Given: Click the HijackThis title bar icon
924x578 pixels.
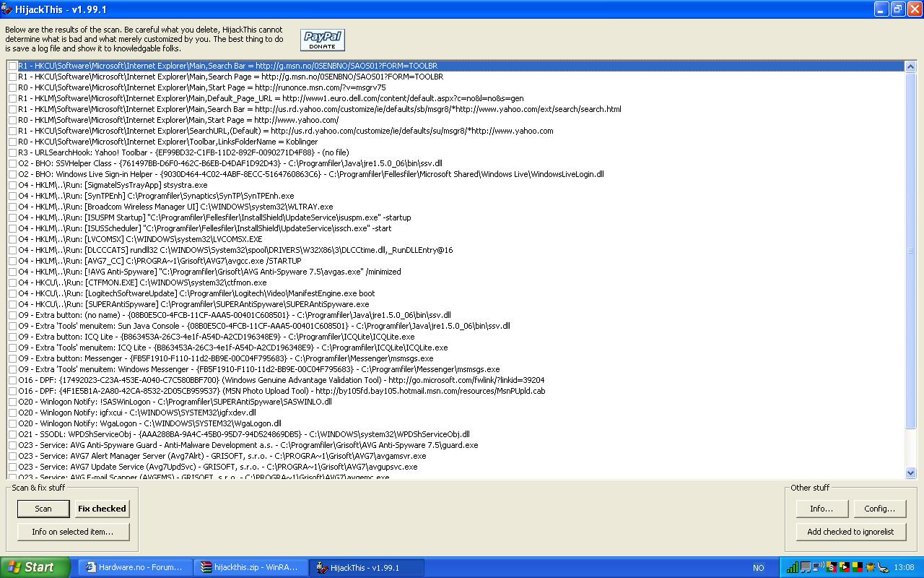Looking at the screenshot, I should point(6,9).
